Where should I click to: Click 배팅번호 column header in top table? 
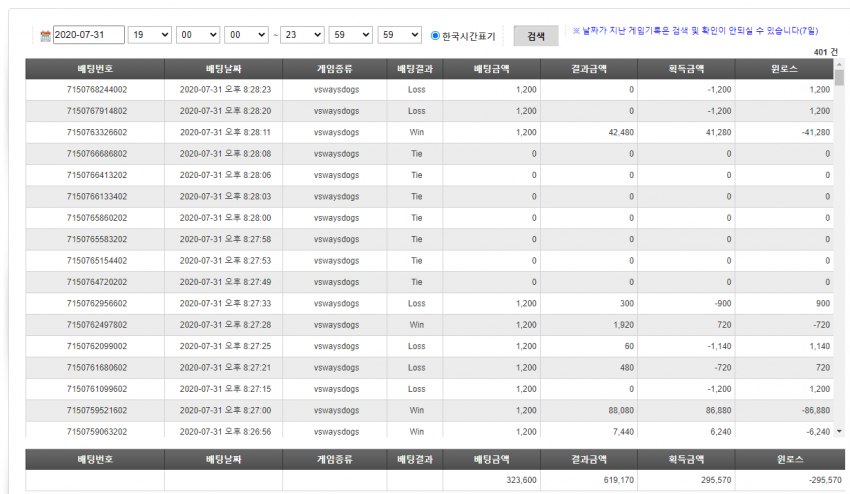[95, 69]
